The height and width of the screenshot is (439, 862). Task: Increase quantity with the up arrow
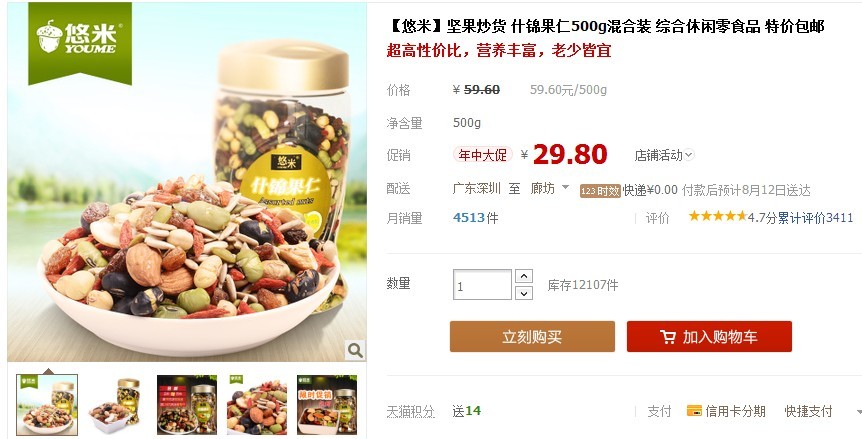(524, 276)
